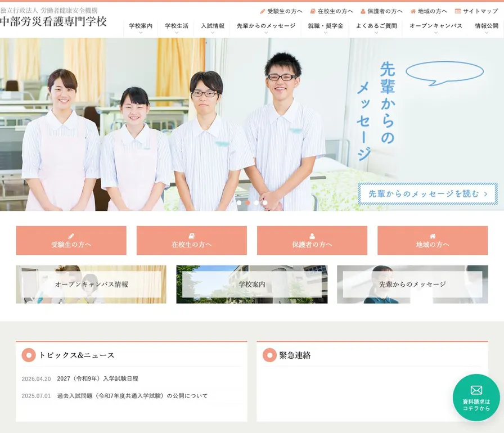
Task: Click the 独立行政法人 労働者健康安全機構 text
Action: 49,10
